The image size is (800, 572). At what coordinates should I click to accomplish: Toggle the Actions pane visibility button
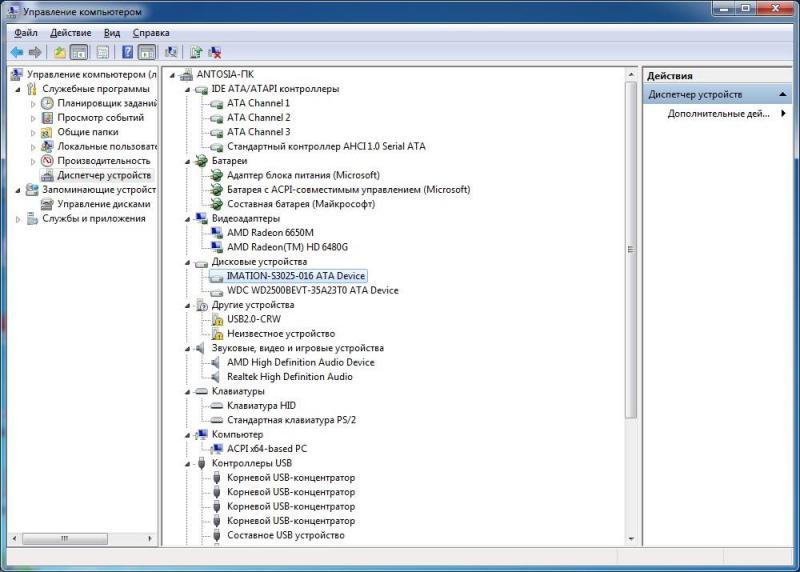tap(146, 52)
